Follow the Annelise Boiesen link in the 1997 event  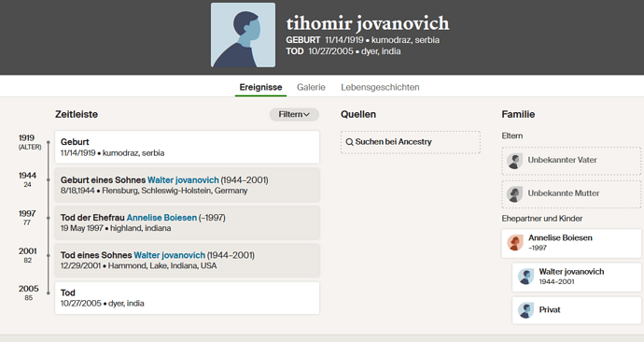click(x=161, y=218)
